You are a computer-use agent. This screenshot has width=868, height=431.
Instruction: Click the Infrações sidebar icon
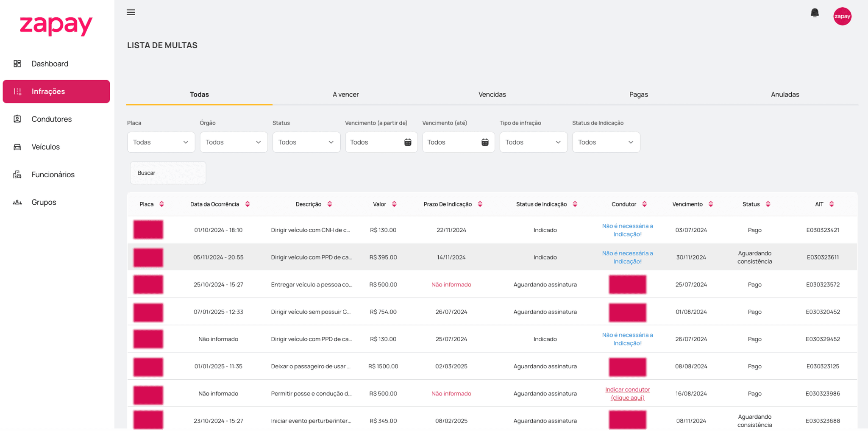coord(17,92)
